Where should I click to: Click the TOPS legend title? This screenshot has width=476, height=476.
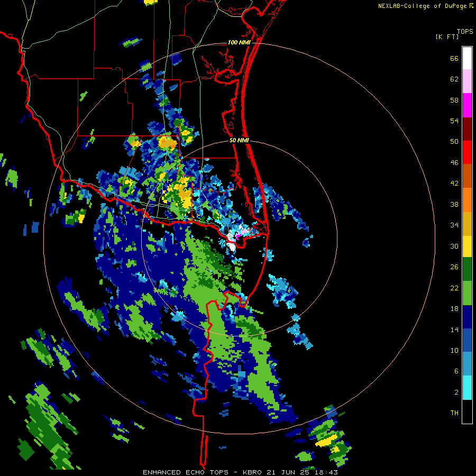[465, 31]
